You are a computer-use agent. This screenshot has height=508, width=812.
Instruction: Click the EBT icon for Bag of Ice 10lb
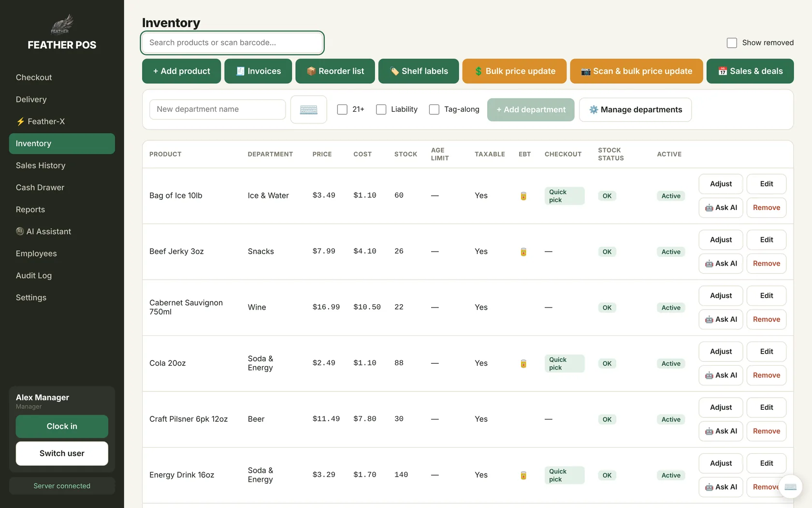coord(523,196)
